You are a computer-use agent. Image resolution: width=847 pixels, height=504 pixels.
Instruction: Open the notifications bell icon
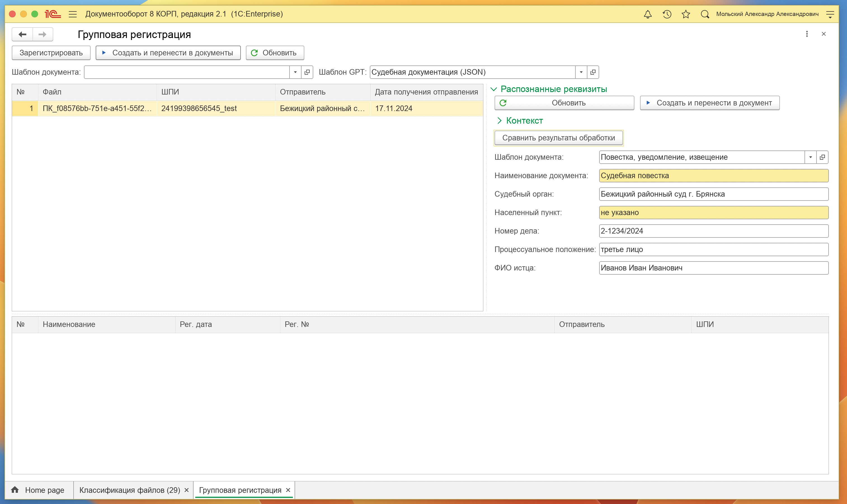click(x=648, y=14)
